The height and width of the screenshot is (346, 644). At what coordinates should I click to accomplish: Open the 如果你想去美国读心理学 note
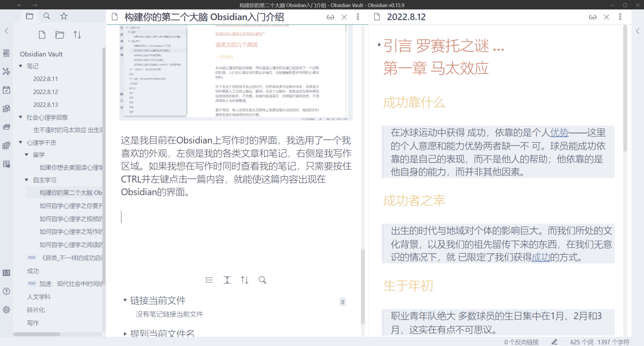[71, 167]
